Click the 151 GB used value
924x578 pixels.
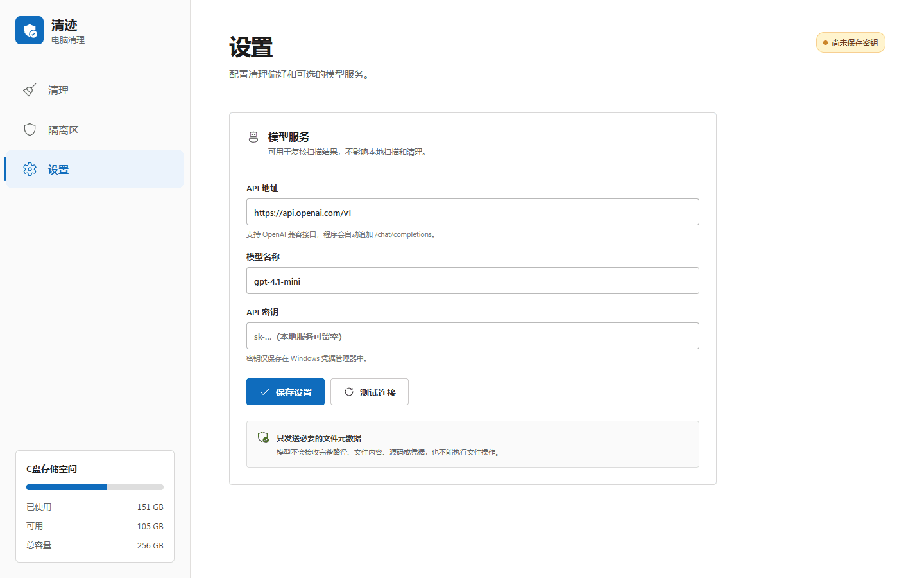click(x=150, y=507)
